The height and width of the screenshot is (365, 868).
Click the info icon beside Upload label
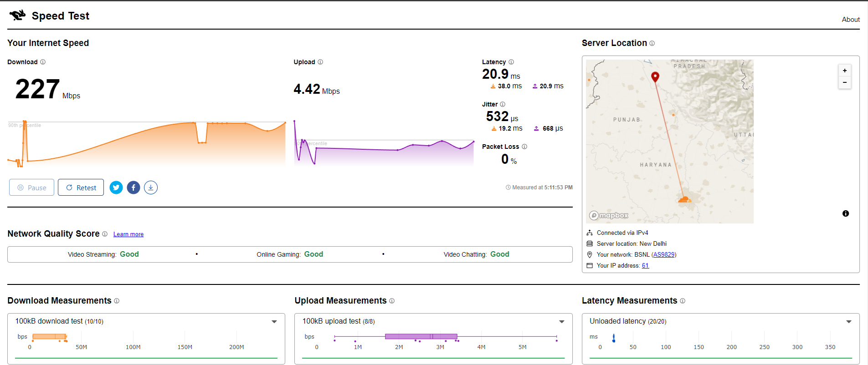[x=320, y=62]
